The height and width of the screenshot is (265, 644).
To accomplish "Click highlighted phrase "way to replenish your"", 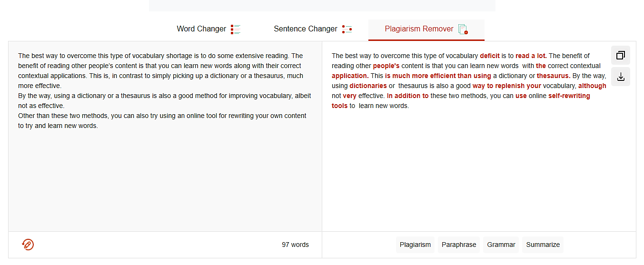I will click(x=506, y=86).
